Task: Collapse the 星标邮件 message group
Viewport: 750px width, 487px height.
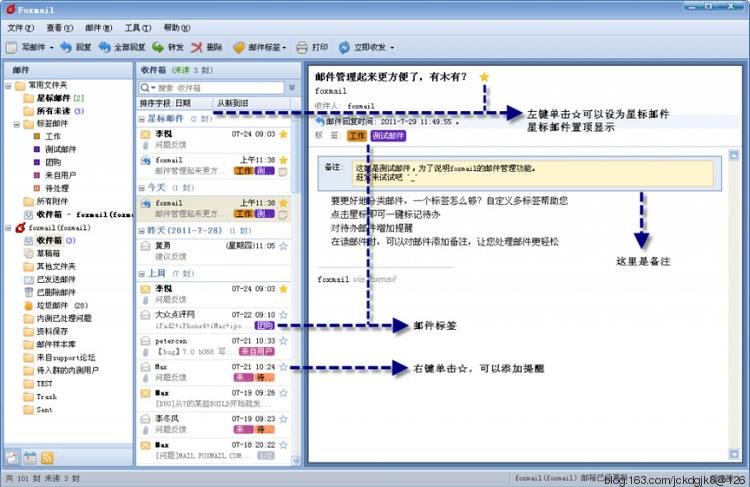Action: tap(142, 119)
